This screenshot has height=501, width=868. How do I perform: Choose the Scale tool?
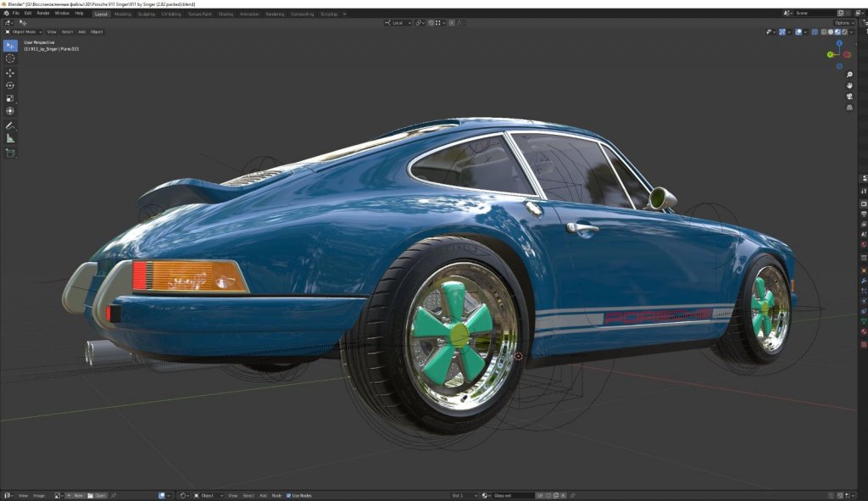click(10, 98)
